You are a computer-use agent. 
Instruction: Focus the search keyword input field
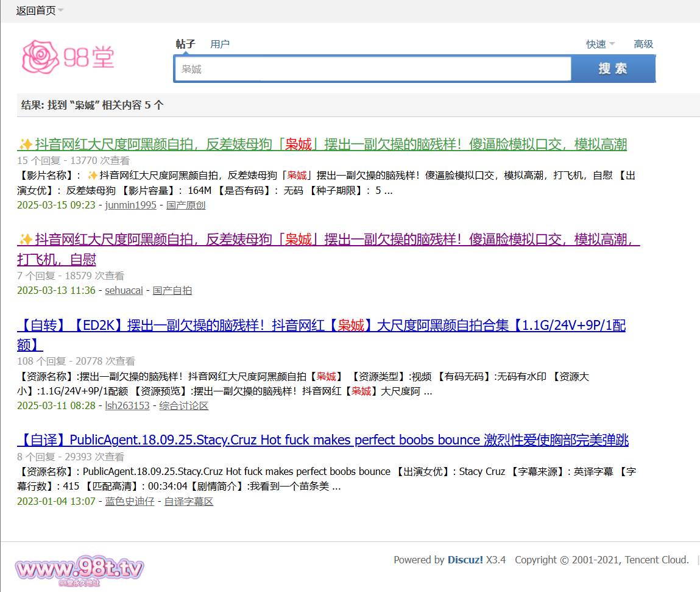372,69
